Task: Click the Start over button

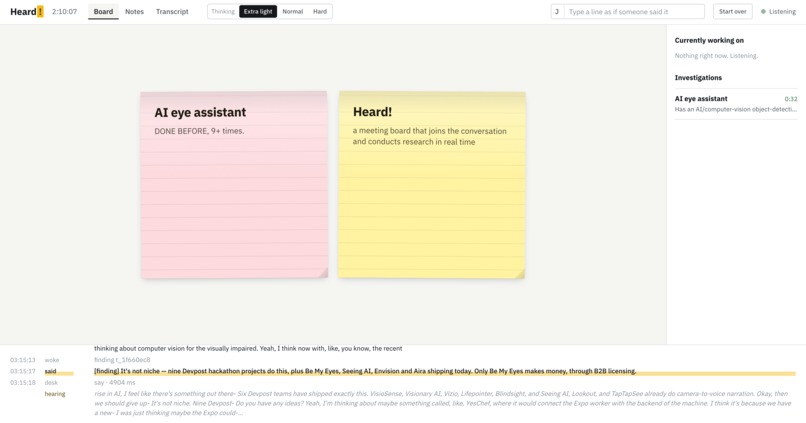Action: pos(732,11)
